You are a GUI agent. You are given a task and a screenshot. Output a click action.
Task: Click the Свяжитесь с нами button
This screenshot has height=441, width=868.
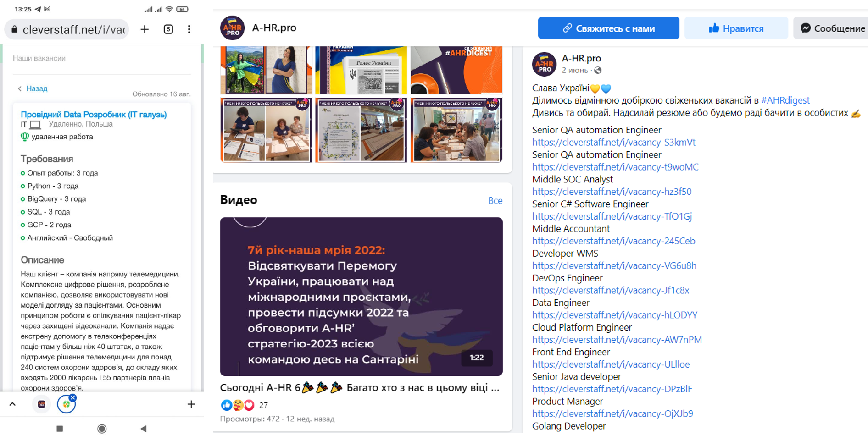click(608, 28)
